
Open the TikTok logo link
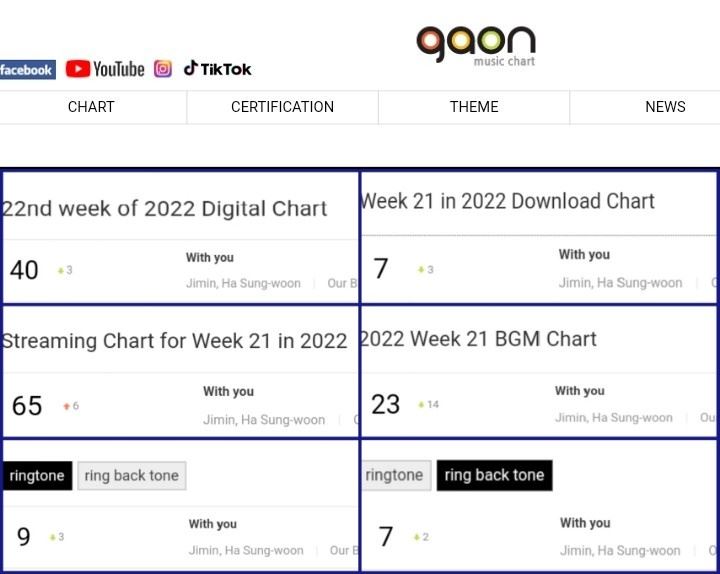coord(217,69)
